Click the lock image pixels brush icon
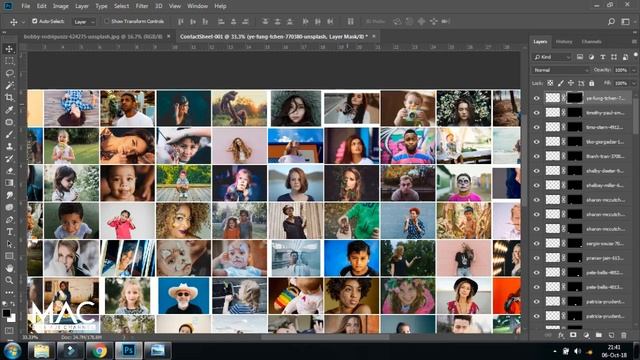This screenshot has width=640, height=360. pos(561,83)
